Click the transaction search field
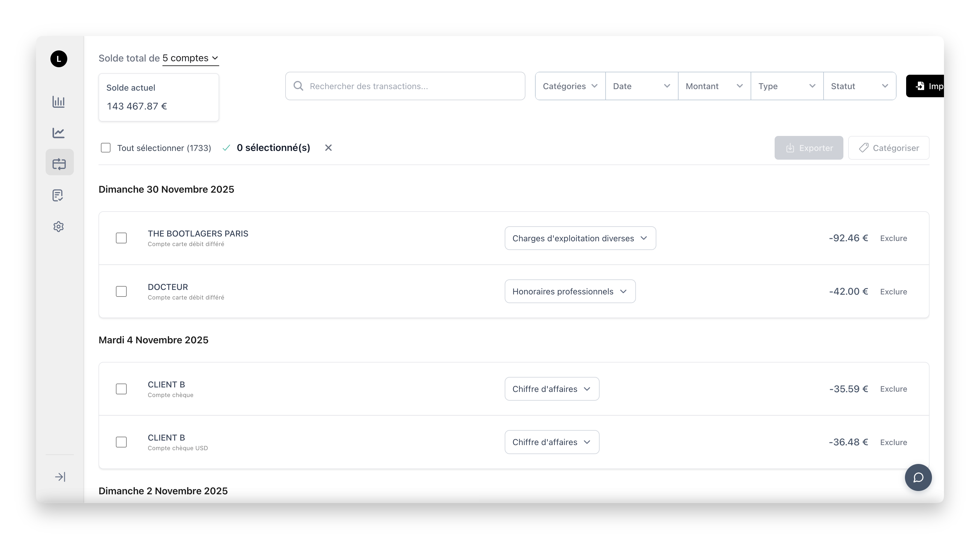This screenshot has height=539, width=980. coord(404,86)
